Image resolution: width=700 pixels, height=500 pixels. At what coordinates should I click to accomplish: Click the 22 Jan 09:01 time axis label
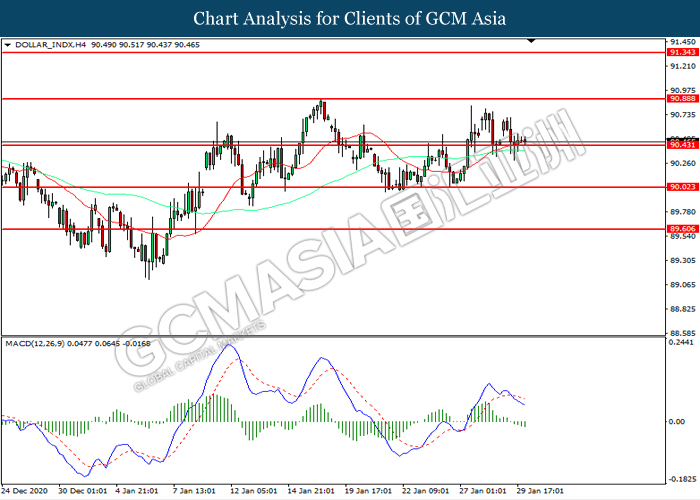pos(425,491)
